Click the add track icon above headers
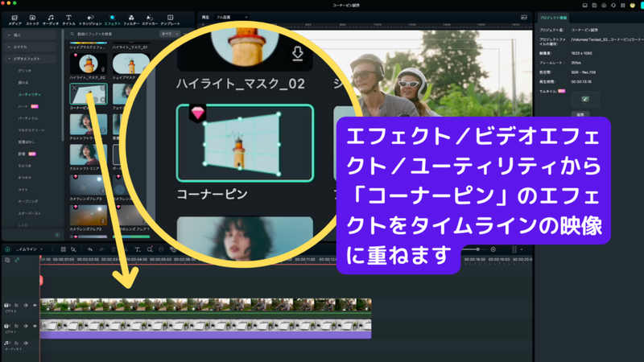This screenshot has height=362, width=644. tap(7, 260)
